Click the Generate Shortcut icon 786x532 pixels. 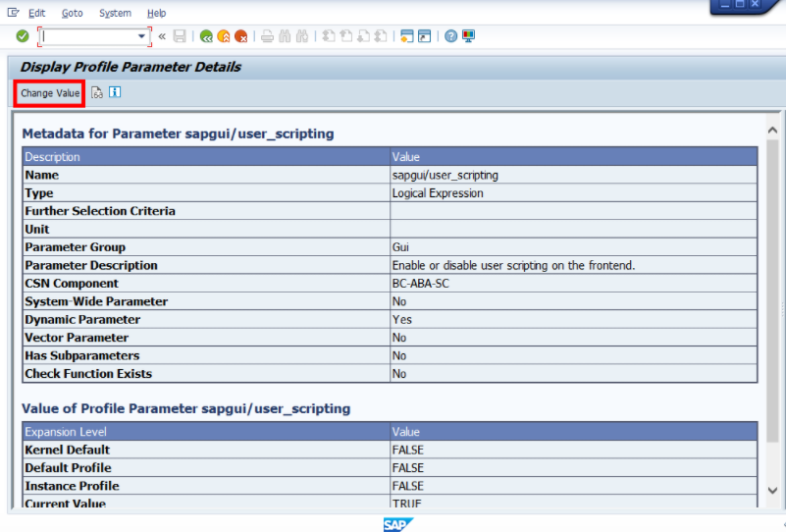click(x=425, y=36)
